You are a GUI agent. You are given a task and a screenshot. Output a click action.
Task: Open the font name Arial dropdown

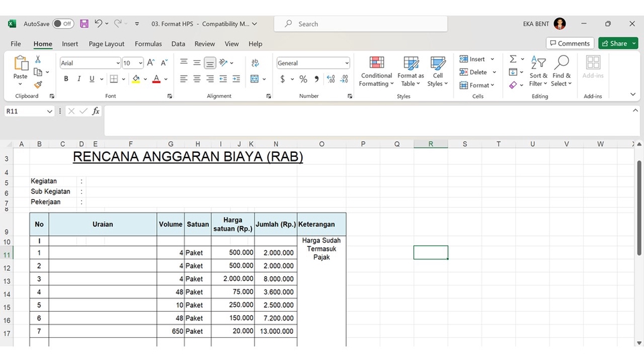pyautogui.click(x=118, y=63)
